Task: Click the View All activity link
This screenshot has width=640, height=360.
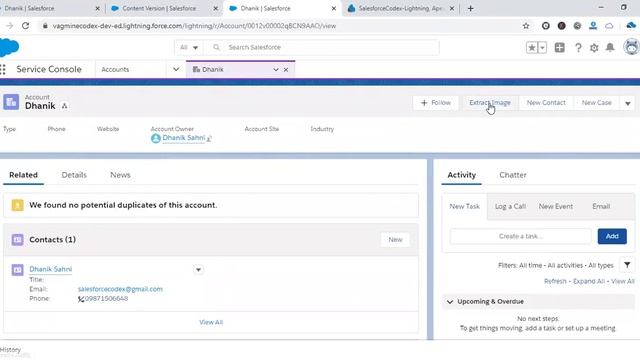Action: click(x=622, y=281)
